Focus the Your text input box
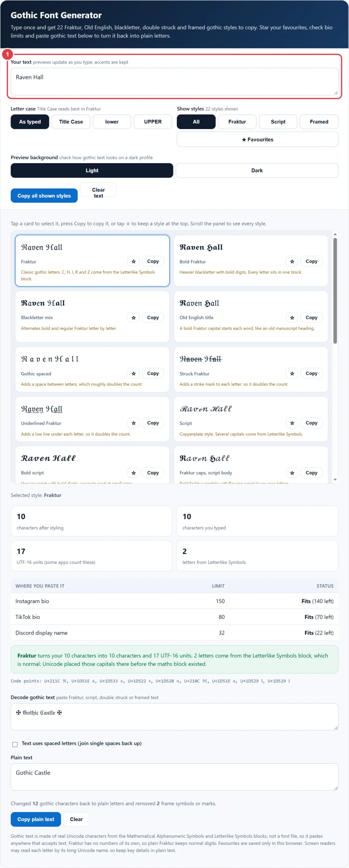The height and width of the screenshot is (868, 349). click(174, 81)
